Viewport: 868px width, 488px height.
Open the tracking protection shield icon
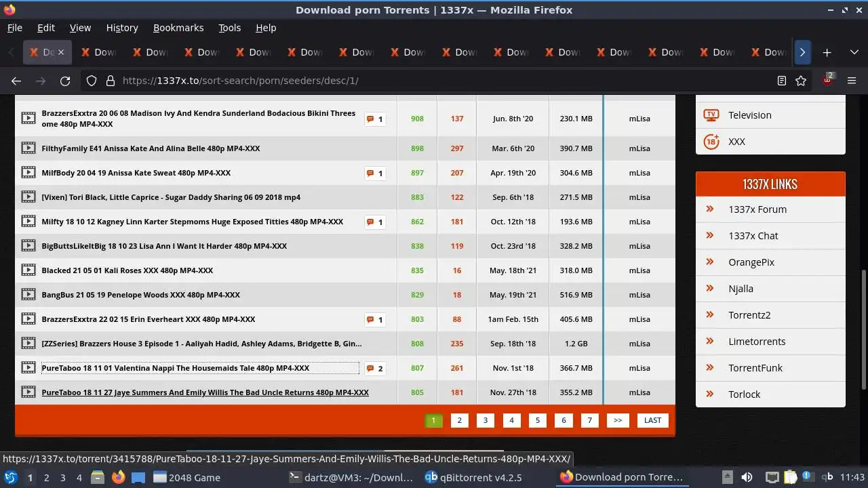tap(92, 81)
